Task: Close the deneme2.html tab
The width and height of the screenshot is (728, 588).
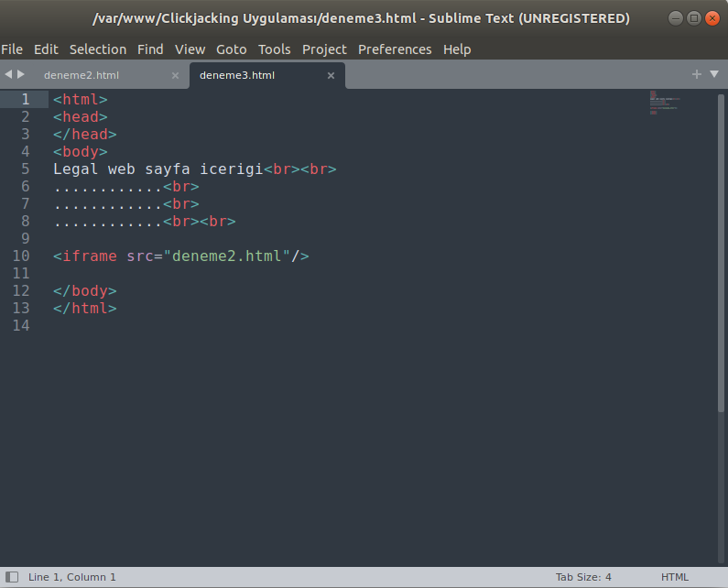Action: (176, 75)
